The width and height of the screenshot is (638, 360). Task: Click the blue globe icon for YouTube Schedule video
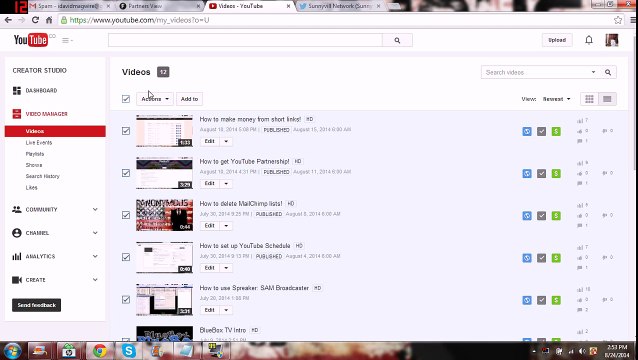527,258
